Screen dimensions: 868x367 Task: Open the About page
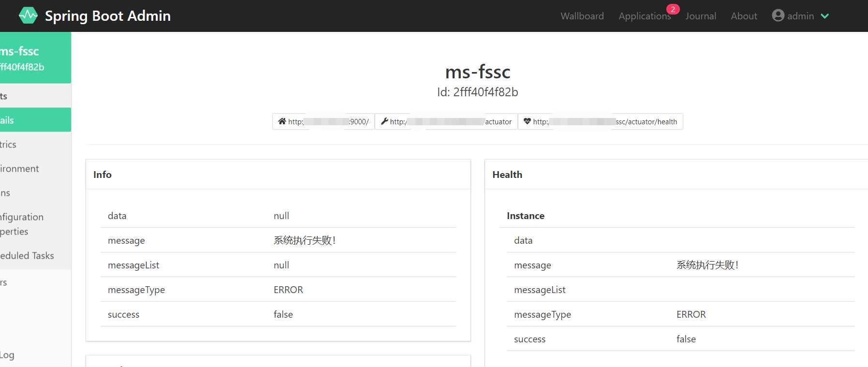(x=744, y=16)
